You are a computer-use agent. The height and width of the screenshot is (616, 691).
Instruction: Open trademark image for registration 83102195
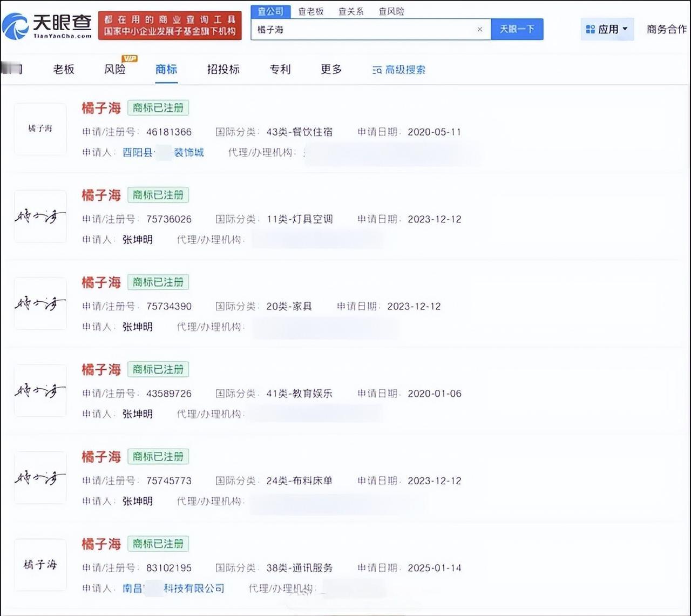tap(40, 565)
